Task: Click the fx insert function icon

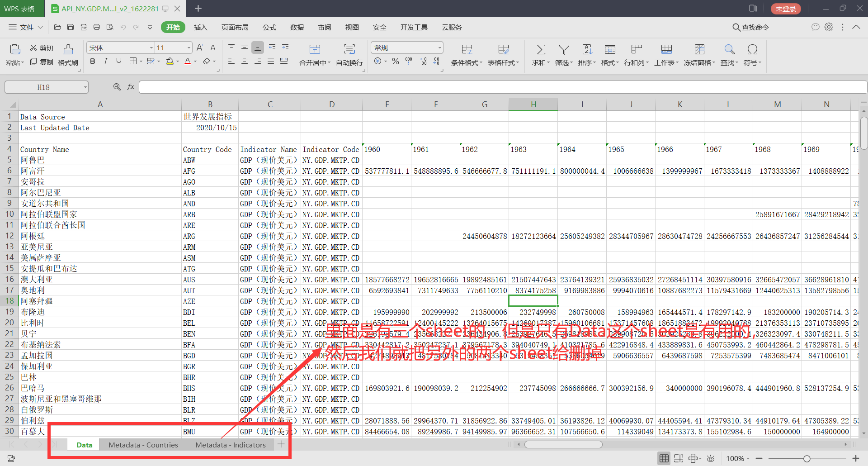Action: pos(131,87)
